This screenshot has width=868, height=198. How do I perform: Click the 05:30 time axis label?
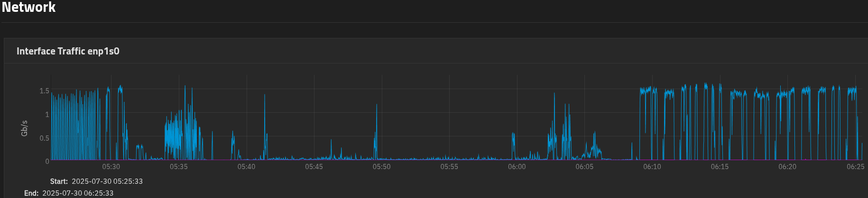click(x=111, y=167)
